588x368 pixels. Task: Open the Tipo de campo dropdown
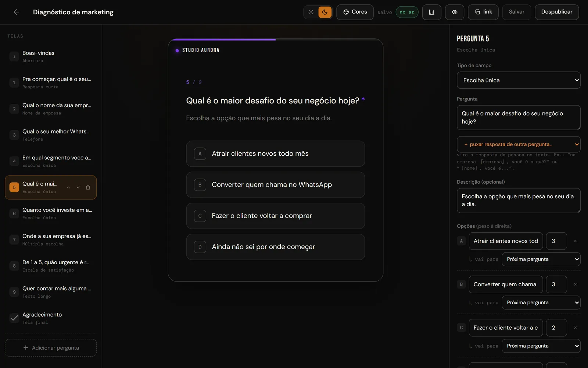519,80
